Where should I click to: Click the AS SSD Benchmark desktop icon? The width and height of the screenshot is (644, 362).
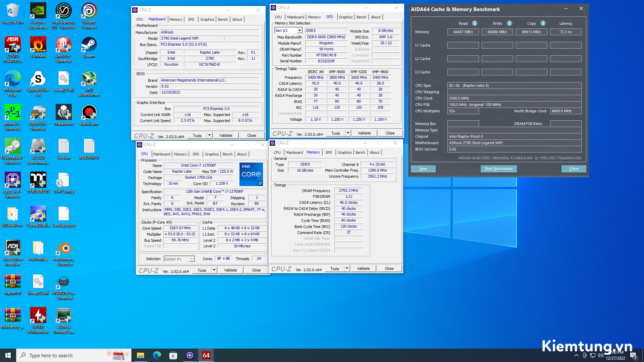pyautogui.click(x=38, y=151)
